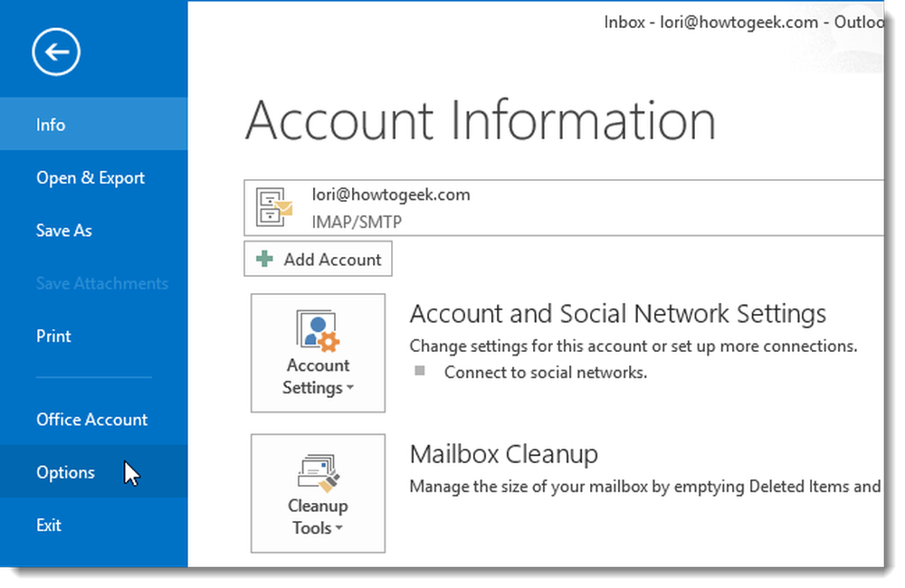
Task: Expand the Account Settings dropdown arrow
Action: point(349,388)
